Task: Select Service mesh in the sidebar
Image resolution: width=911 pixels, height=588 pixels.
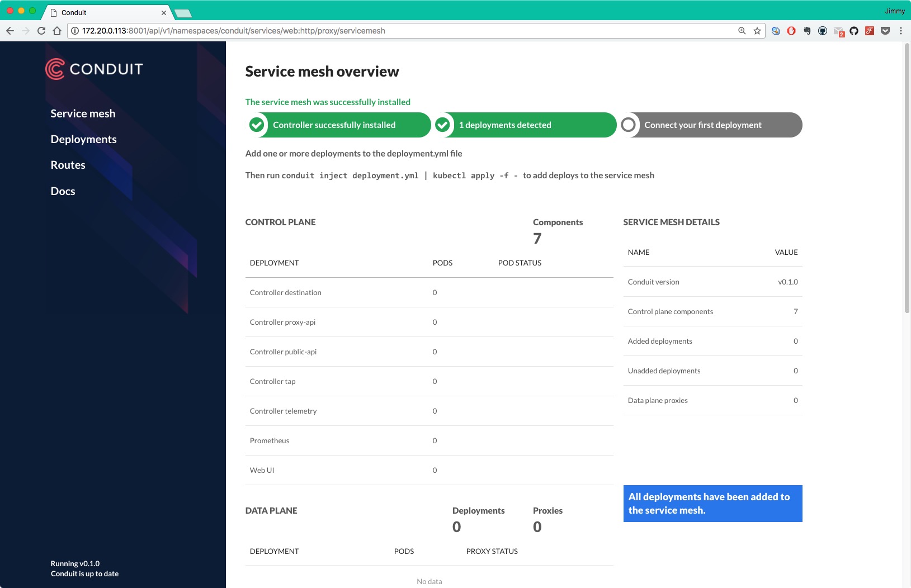Action: pos(83,113)
